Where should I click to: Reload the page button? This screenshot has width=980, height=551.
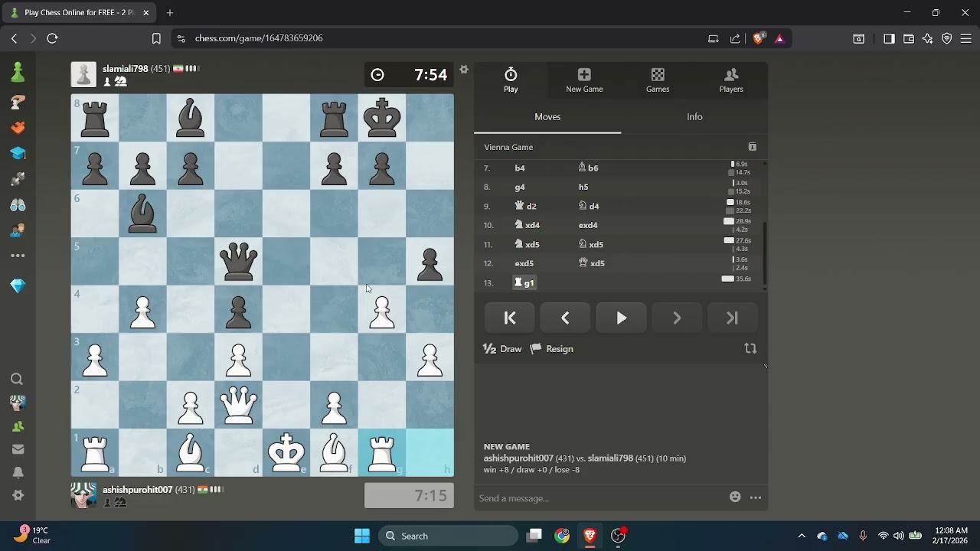tap(52, 38)
